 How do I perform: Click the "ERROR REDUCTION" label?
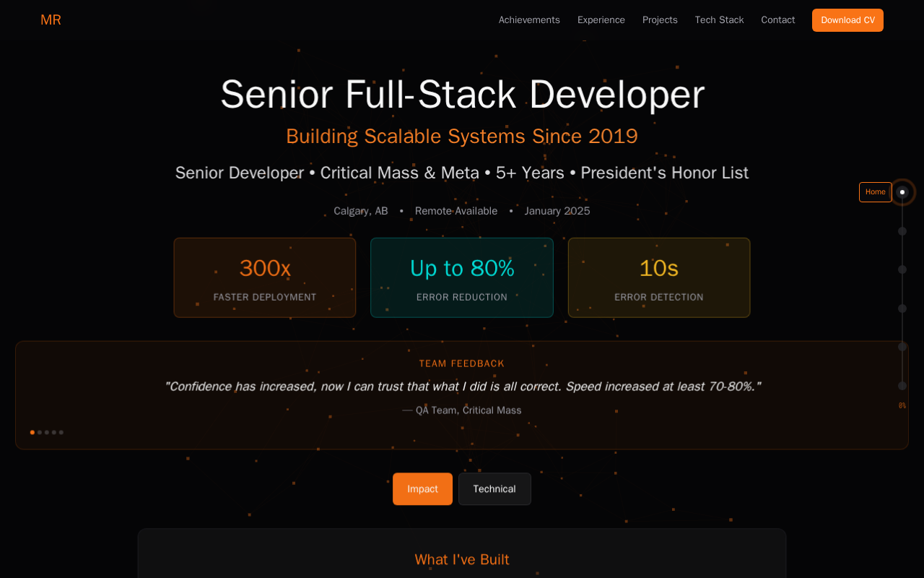pyautogui.click(x=462, y=297)
